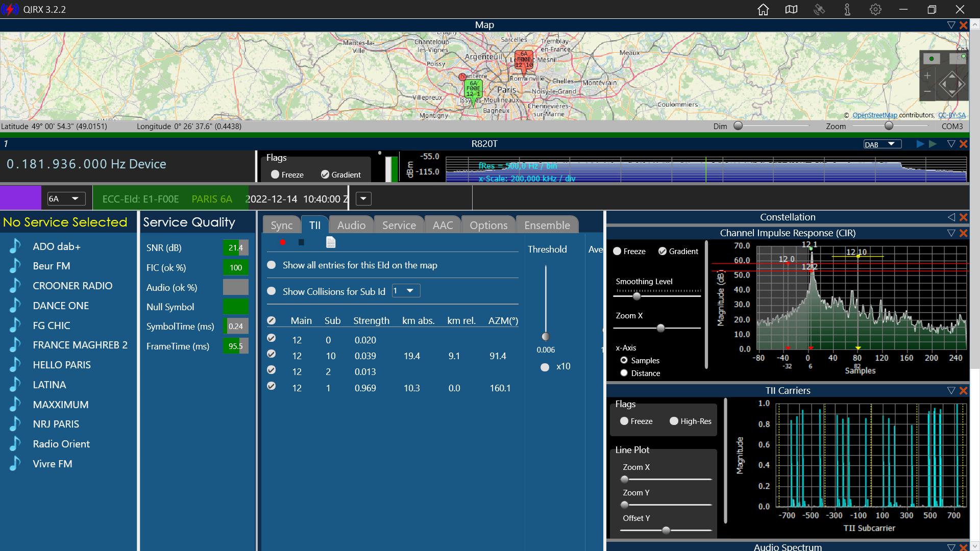
Task: Collapse the Channel Impulse Response panel
Action: (x=951, y=233)
